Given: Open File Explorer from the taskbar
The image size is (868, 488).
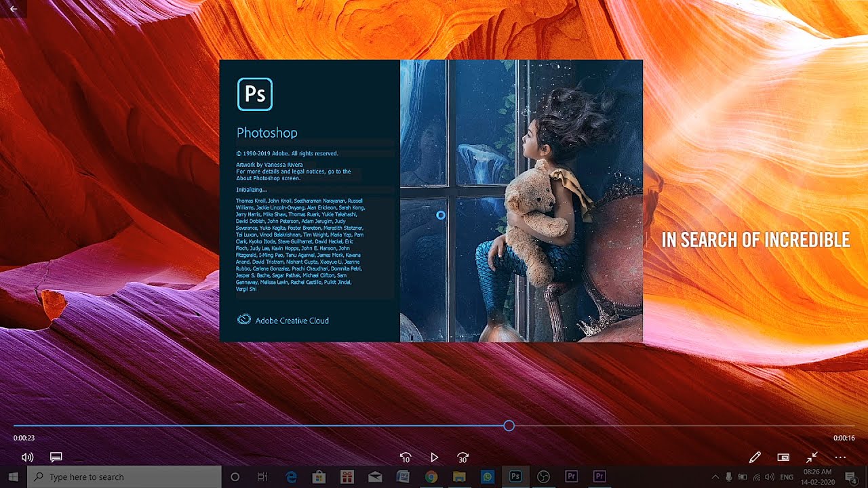Looking at the screenshot, I should click(459, 476).
